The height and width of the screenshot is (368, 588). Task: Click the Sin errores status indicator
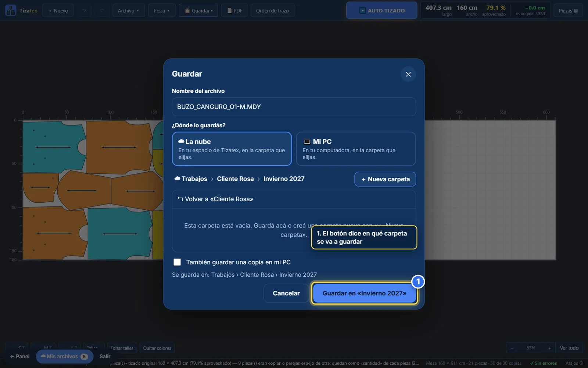tap(543, 363)
